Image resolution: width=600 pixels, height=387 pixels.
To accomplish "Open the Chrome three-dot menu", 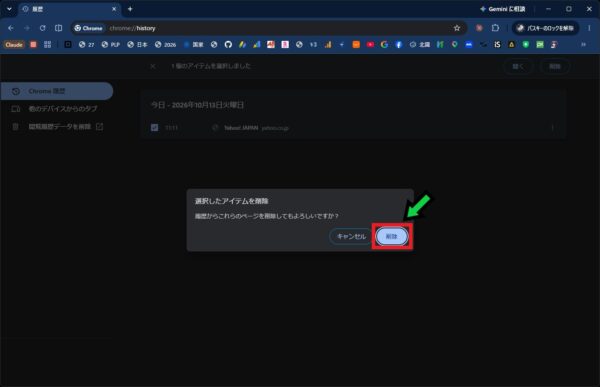I will 589,28.
